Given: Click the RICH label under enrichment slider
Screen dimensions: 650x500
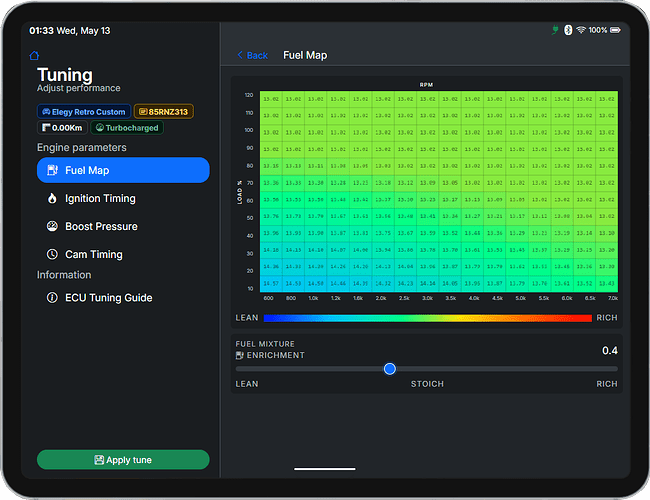Looking at the screenshot, I should (x=607, y=384).
